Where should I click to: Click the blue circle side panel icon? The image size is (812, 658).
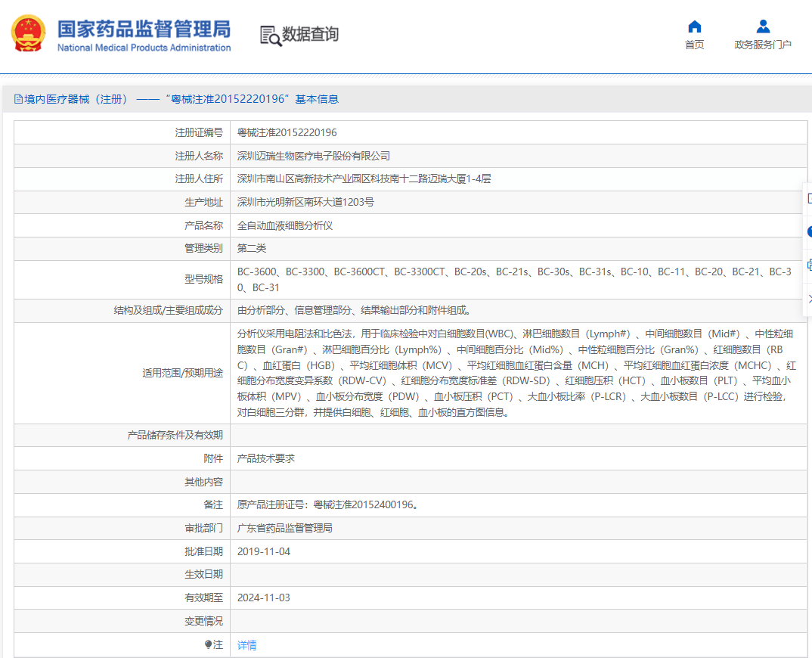(x=809, y=231)
